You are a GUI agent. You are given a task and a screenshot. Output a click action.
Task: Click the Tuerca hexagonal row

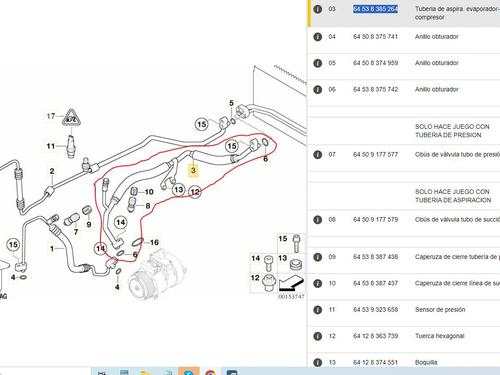coord(403,336)
